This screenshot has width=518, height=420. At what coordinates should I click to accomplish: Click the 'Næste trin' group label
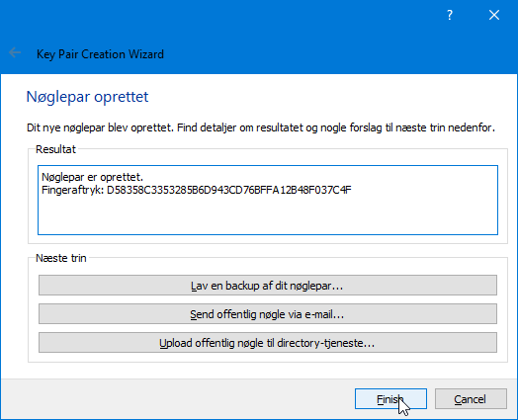tap(60, 258)
